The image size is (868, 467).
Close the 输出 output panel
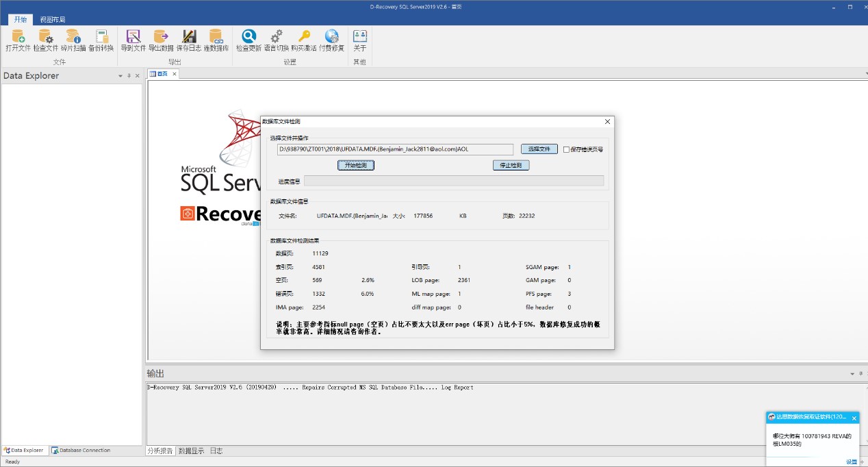click(x=867, y=374)
